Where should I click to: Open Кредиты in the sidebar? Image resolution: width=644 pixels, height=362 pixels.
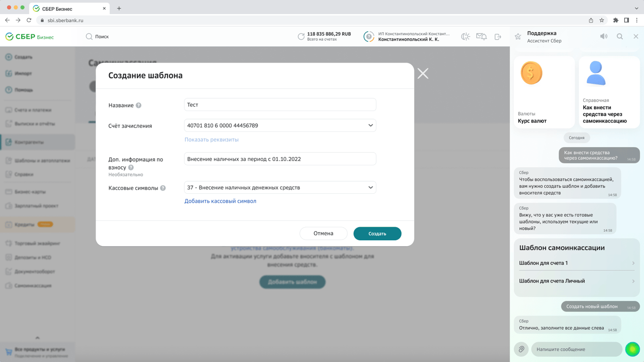click(37, 224)
